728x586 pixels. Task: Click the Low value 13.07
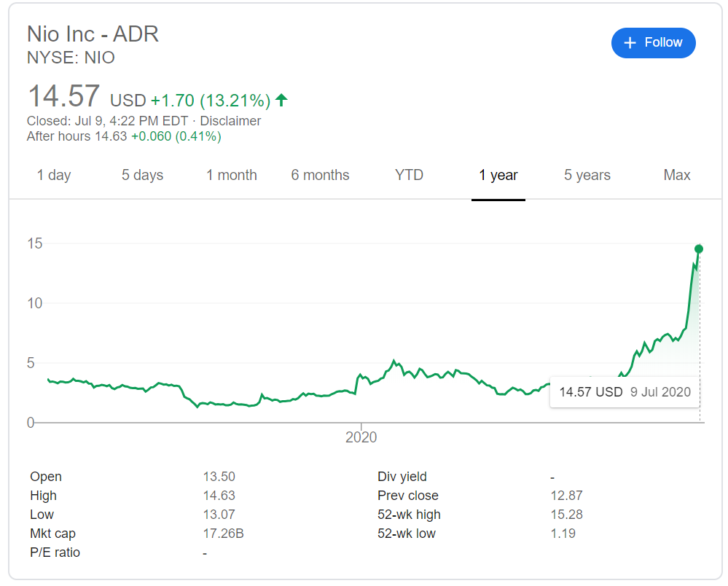click(219, 515)
